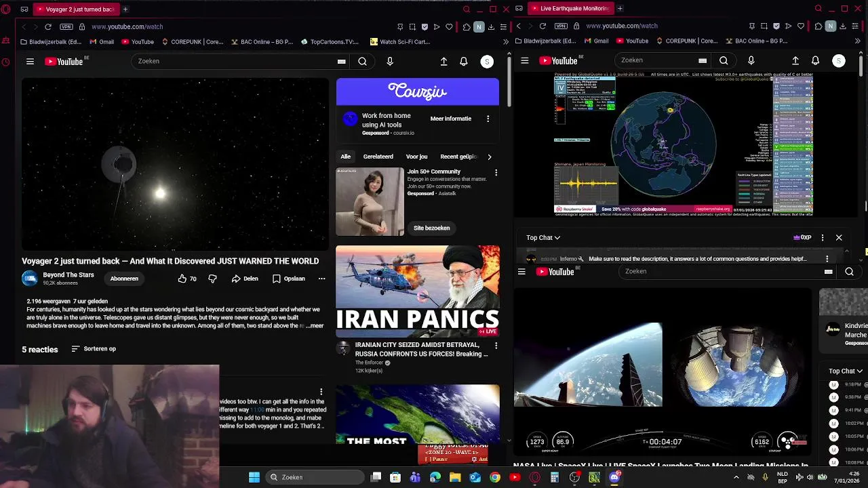Screen dimensions: 868x488
Task: Open downloads icon in left browser toolbar
Action: 491,26
